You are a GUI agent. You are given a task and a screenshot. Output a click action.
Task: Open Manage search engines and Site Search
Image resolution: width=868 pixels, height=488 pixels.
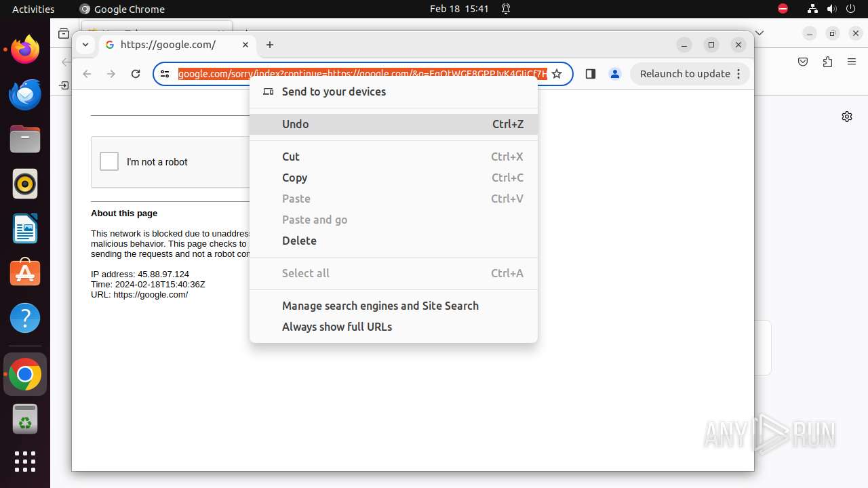tap(393, 306)
